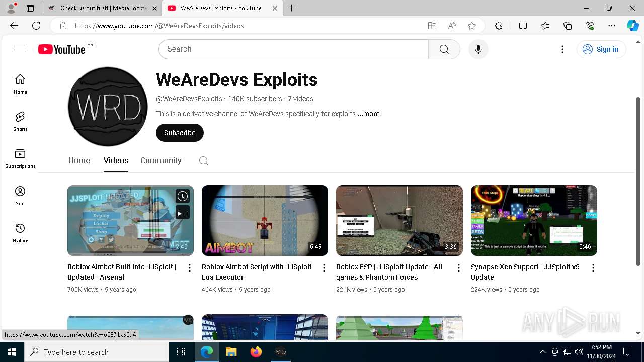Open title Synapse Xen Support JJSploit v5
644x362 pixels.
pyautogui.click(x=525, y=272)
